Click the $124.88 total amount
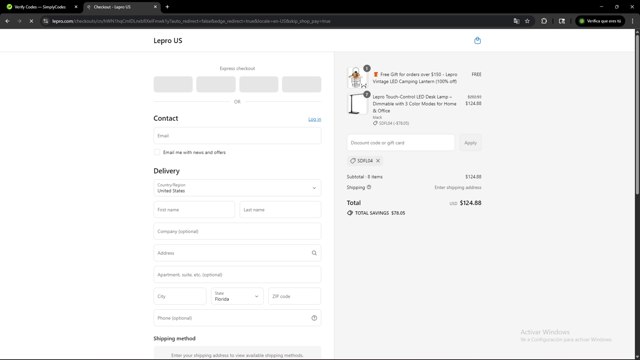This screenshot has width=640, height=360. (x=470, y=203)
